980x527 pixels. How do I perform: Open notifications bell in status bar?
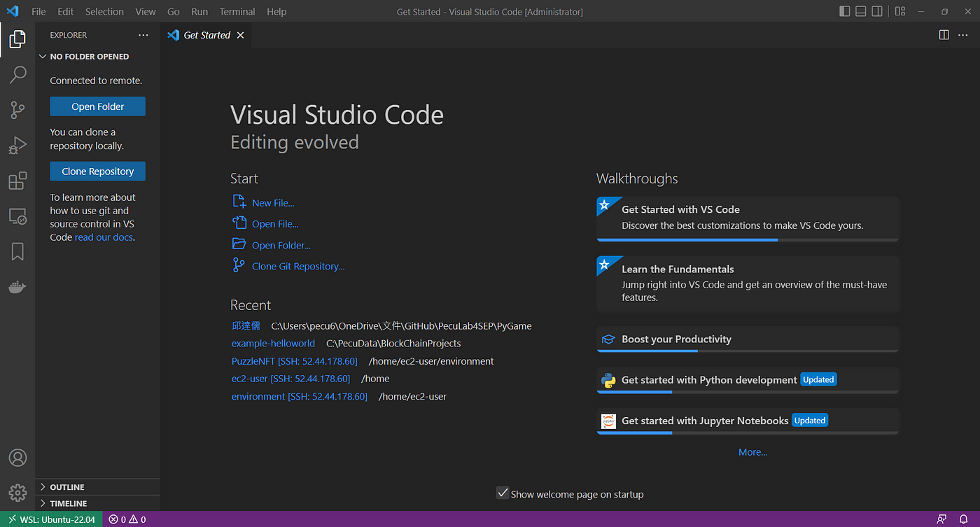964,519
